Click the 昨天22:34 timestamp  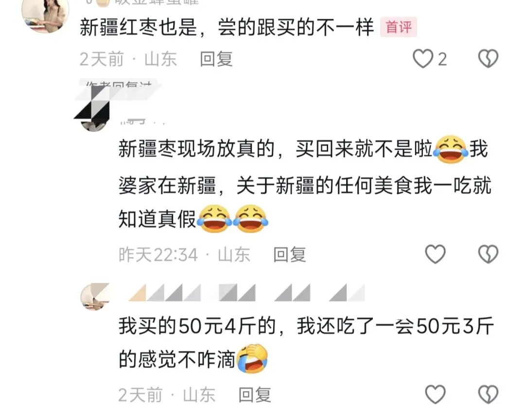tap(158, 255)
